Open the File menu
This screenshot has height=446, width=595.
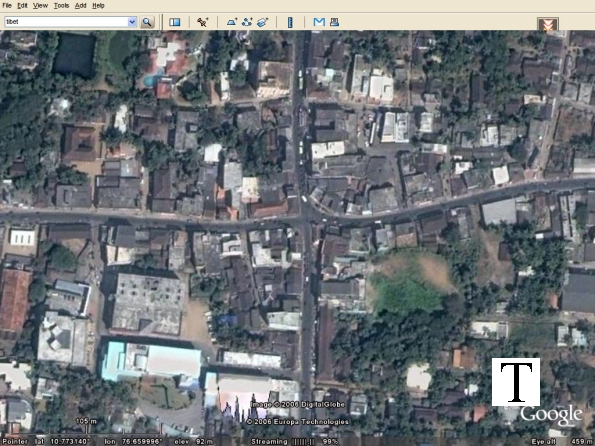coord(7,6)
